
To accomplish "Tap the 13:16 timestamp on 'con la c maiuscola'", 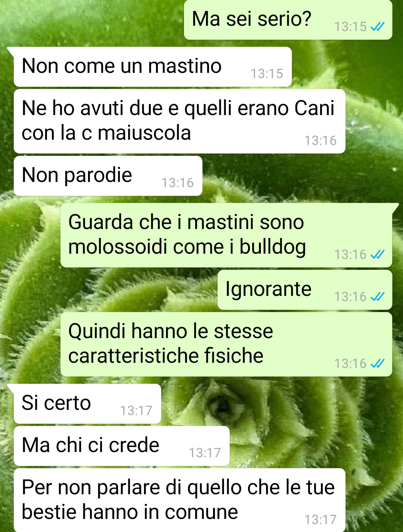I will click(x=321, y=140).
